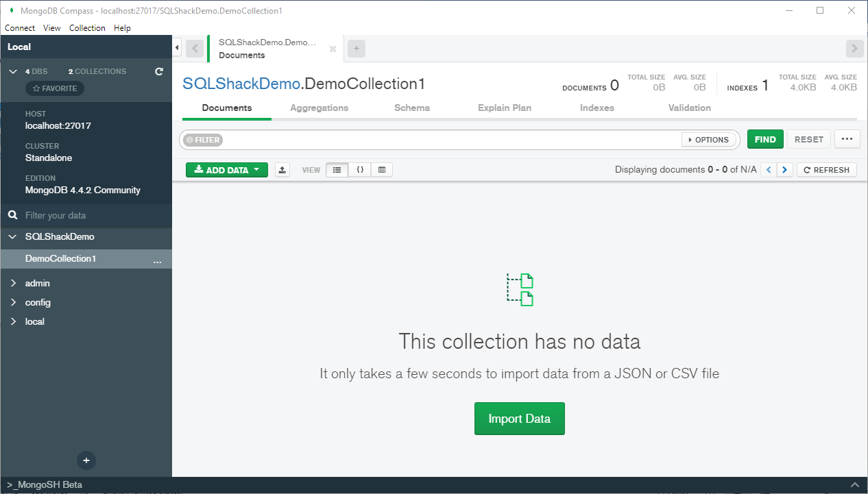
Task: Expand the admin database
Action: 12,283
